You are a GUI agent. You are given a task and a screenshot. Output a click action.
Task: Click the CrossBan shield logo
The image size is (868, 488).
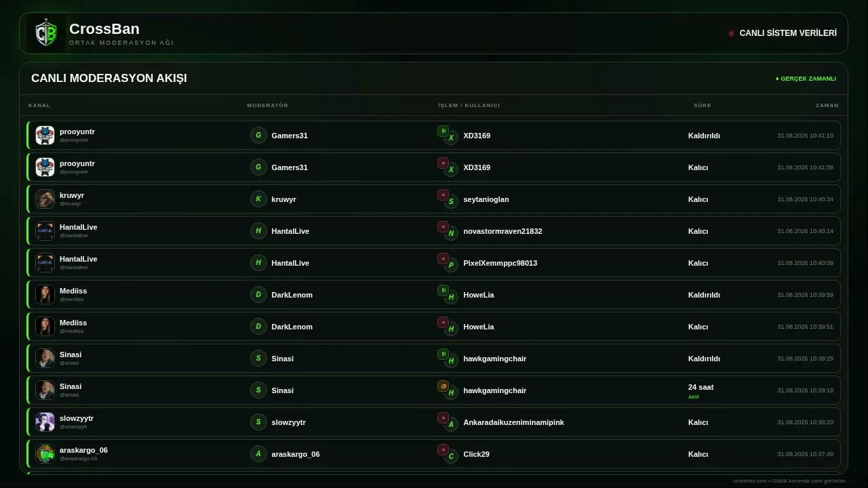point(46,33)
